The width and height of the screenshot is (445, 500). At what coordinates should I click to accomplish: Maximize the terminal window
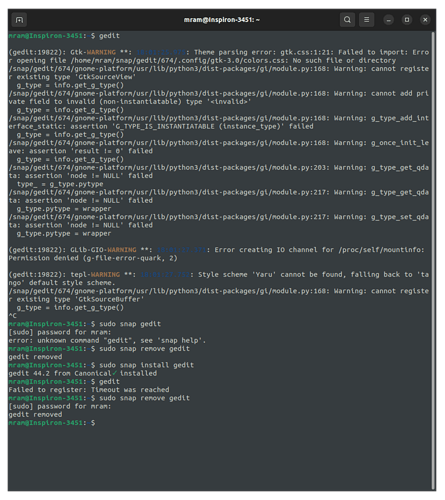pos(407,20)
